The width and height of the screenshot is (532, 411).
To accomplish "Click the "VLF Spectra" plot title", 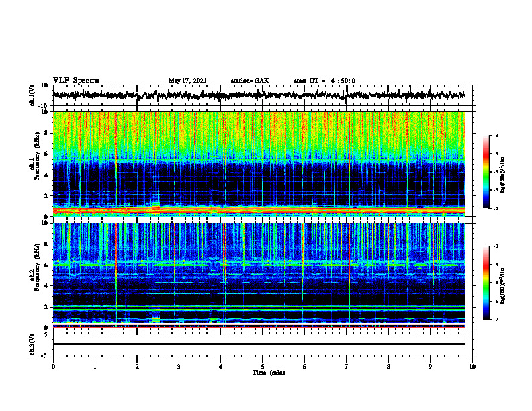I will pyautogui.click(x=76, y=81).
